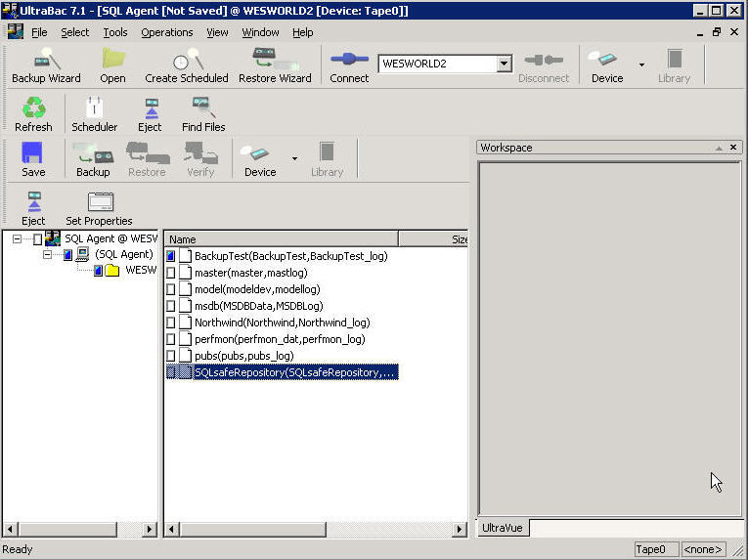Collapse the SQL Agent @ WESW tree root
748x560 pixels.
coord(18,238)
